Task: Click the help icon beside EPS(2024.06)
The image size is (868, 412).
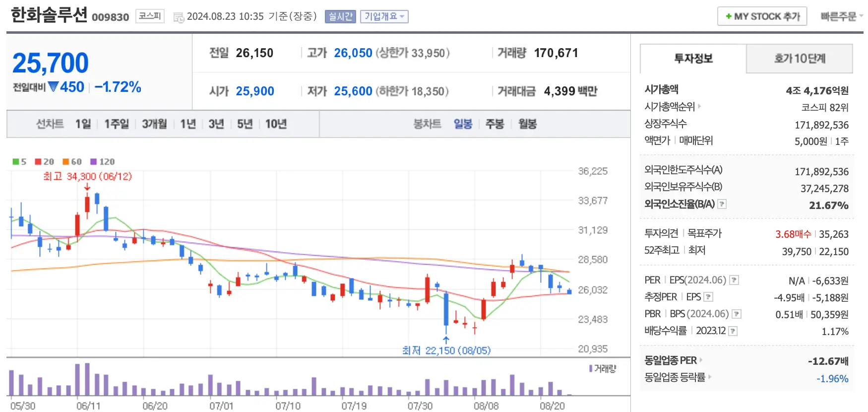Action: (734, 280)
